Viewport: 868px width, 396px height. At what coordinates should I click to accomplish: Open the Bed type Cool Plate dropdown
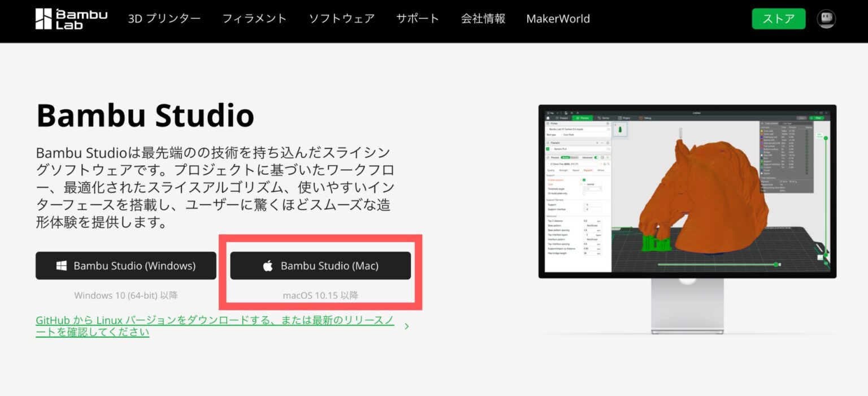(x=570, y=135)
